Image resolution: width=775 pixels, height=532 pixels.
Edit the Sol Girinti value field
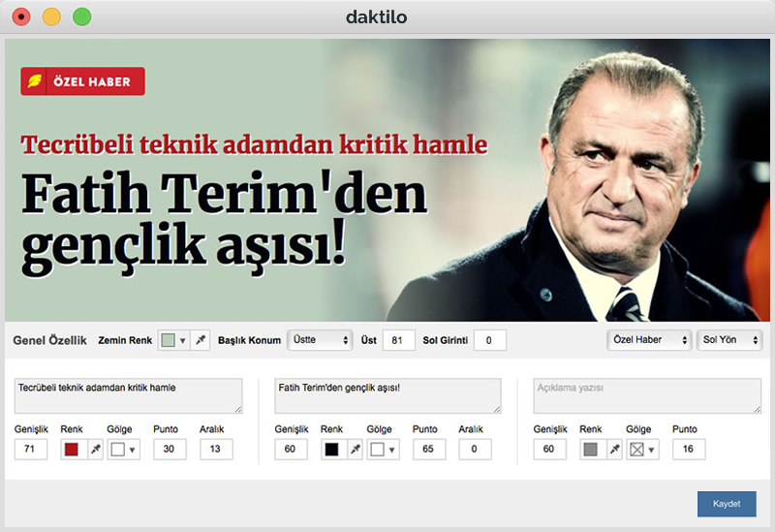(490, 340)
